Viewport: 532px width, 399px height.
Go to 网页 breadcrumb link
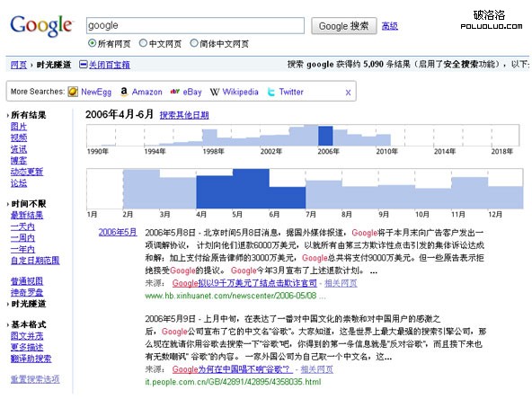pos(19,65)
